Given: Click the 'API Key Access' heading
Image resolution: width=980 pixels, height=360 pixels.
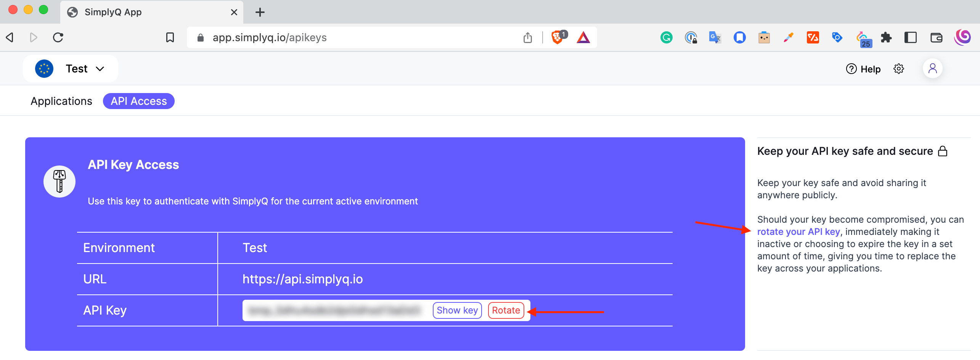Looking at the screenshot, I should click(133, 165).
